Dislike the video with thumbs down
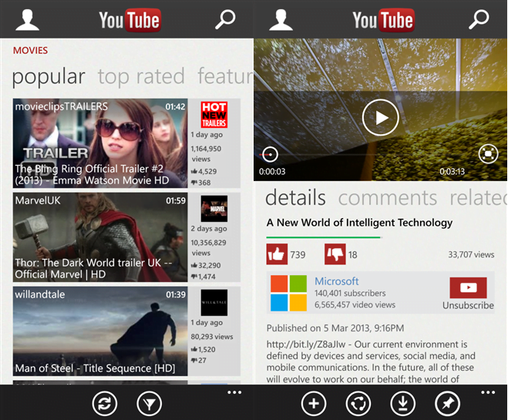 coord(335,254)
